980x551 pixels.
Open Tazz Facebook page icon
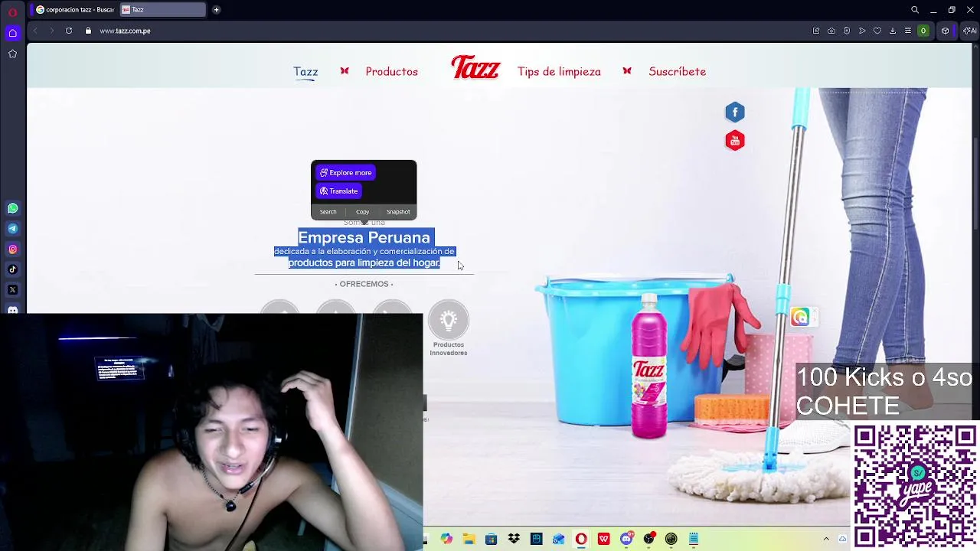[735, 112]
